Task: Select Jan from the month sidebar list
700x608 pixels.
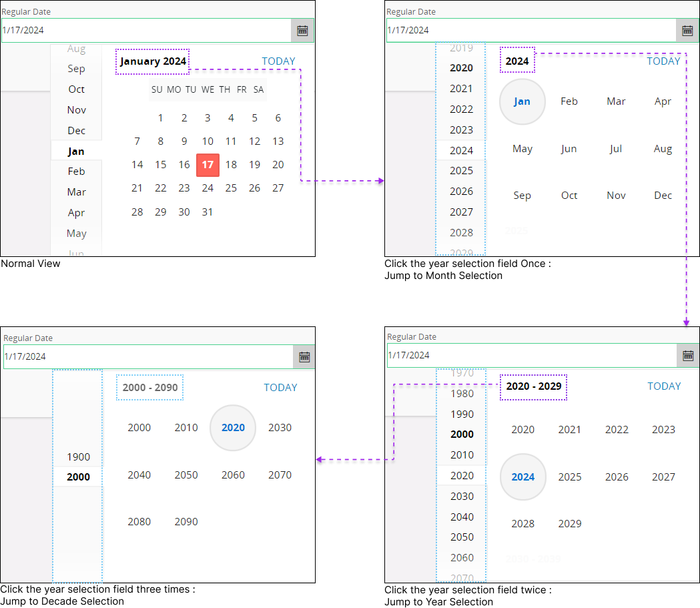Action: coord(76,151)
